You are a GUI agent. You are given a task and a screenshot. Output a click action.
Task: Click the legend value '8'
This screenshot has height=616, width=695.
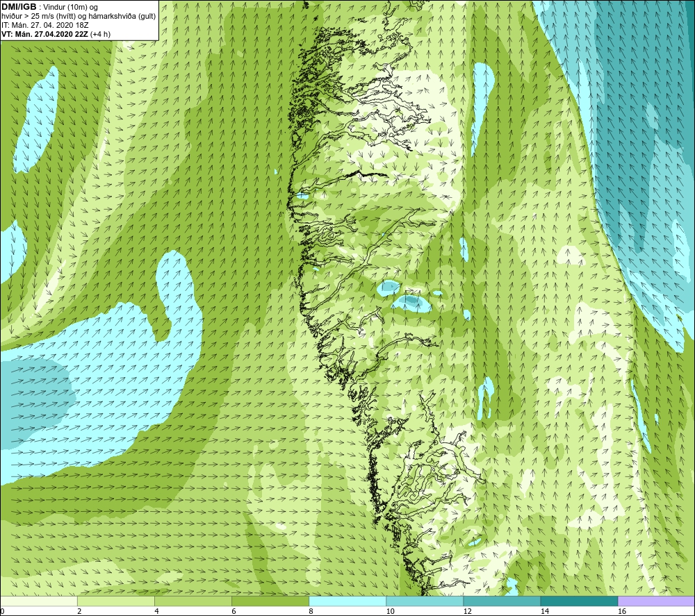pyautogui.click(x=311, y=611)
